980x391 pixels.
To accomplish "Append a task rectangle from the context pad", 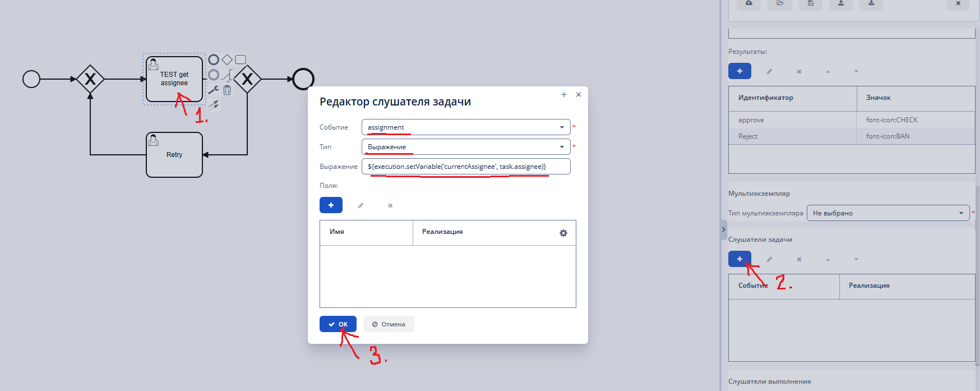I will click(x=241, y=59).
